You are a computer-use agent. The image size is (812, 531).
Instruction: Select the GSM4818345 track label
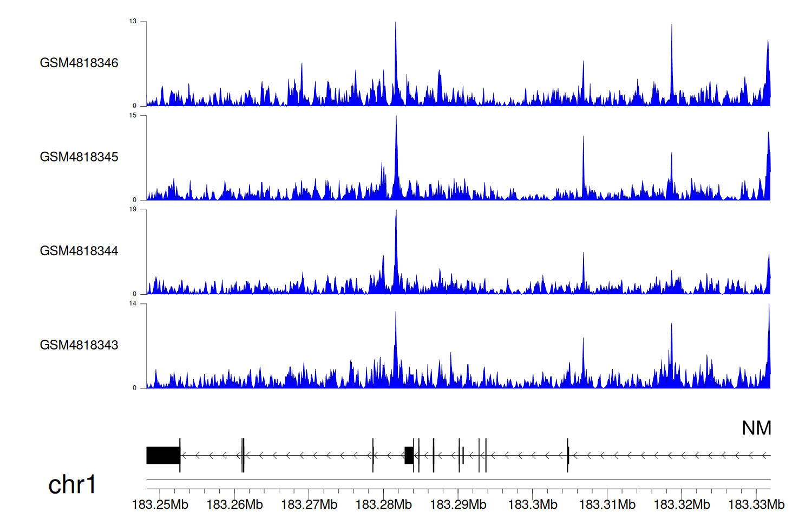point(79,157)
